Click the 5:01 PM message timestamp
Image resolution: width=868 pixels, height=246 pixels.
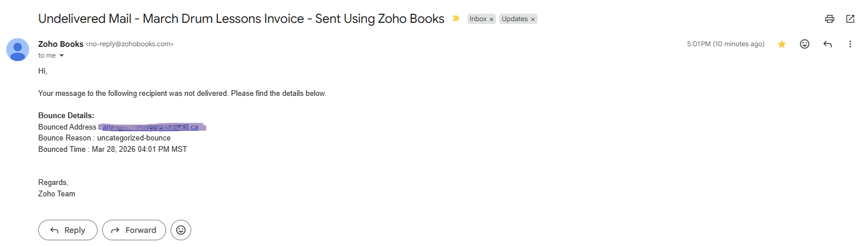(x=725, y=44)
